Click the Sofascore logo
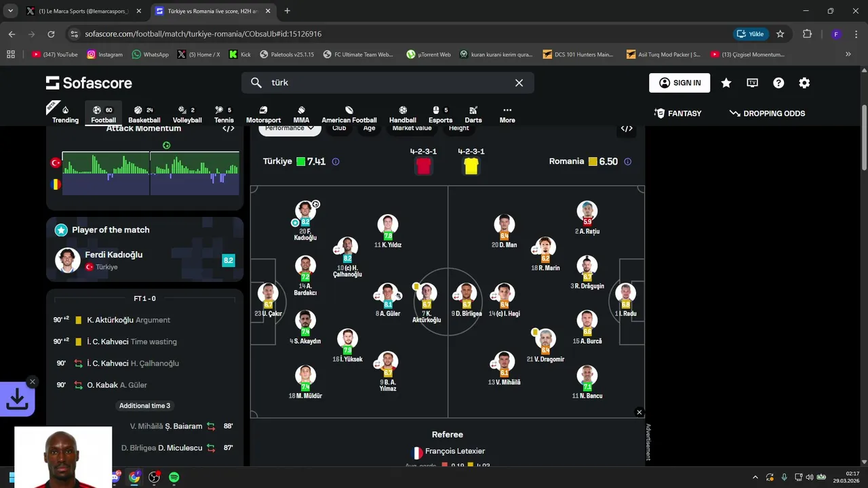The image size is (868, 488). 89,83
